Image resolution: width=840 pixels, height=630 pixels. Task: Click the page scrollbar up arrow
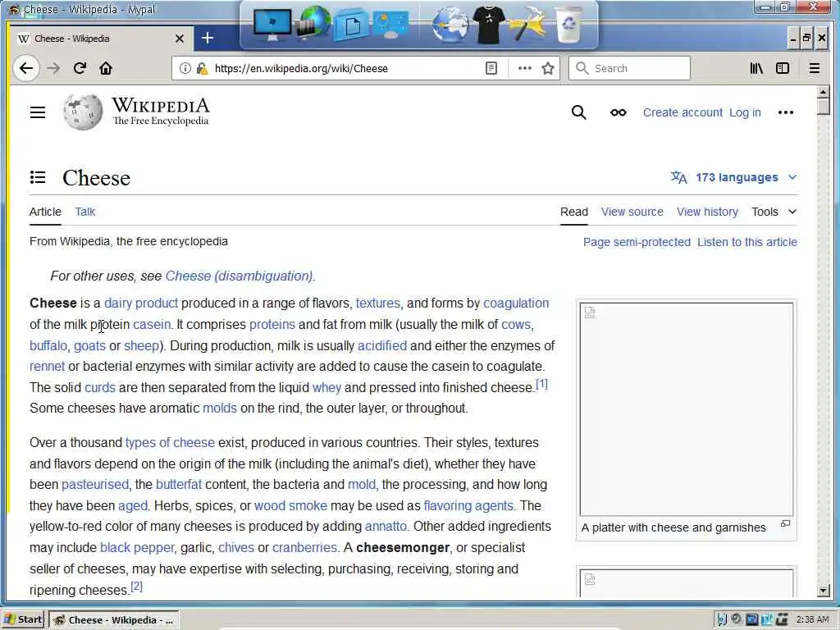pyautogui.click(x=824, y=92)
